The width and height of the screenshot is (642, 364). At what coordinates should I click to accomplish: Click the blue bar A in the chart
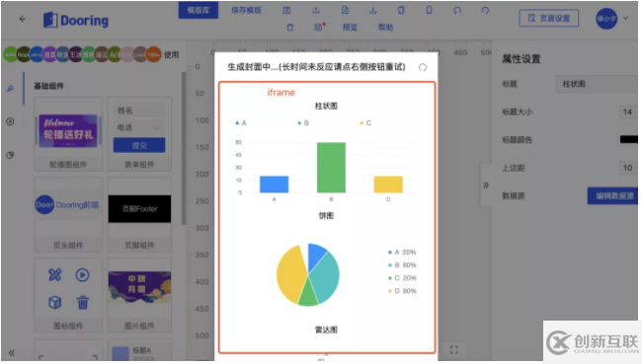tap(274, 184)
